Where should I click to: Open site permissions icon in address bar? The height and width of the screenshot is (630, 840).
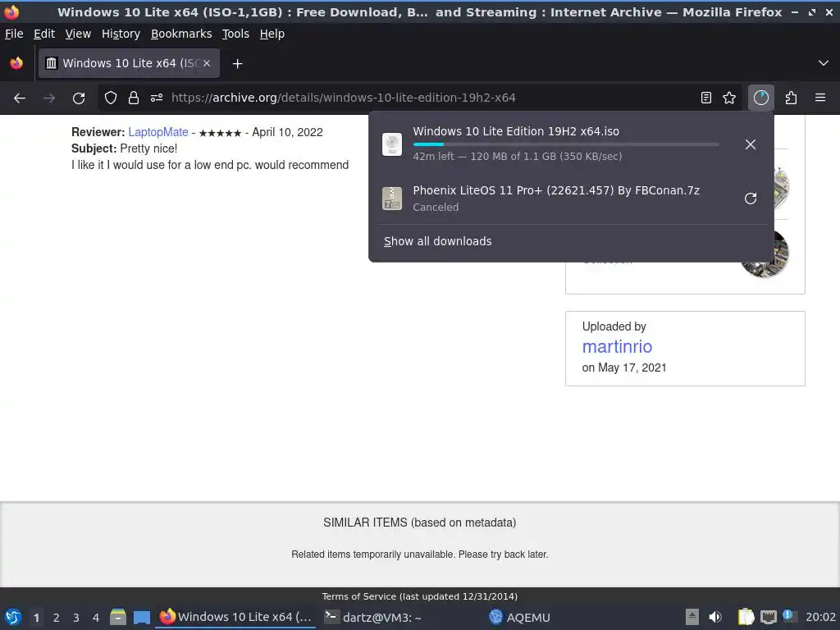[x=157, y=98]
